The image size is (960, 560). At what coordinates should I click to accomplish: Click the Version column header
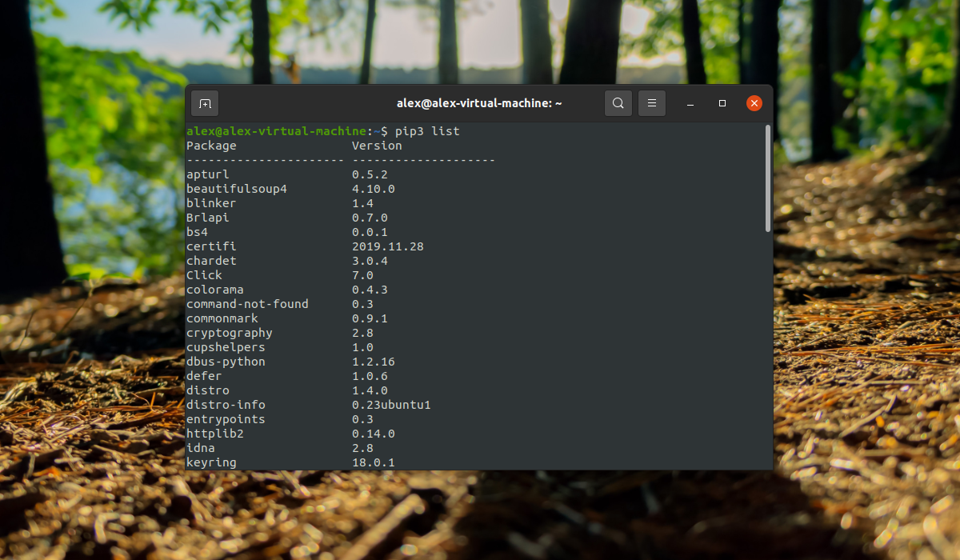[377, 146]
